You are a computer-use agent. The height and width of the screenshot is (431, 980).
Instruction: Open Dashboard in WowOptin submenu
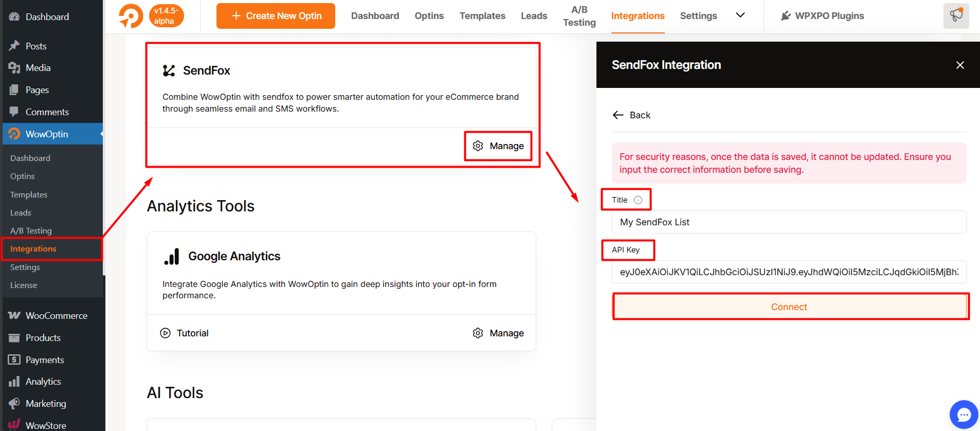click(30, 158)
